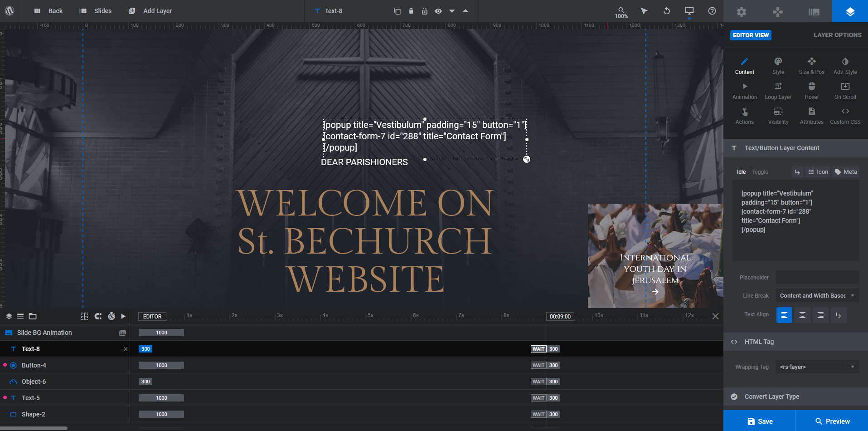Open the Adv. Style section
Screen dimensions: 868x431
point(845,66)
